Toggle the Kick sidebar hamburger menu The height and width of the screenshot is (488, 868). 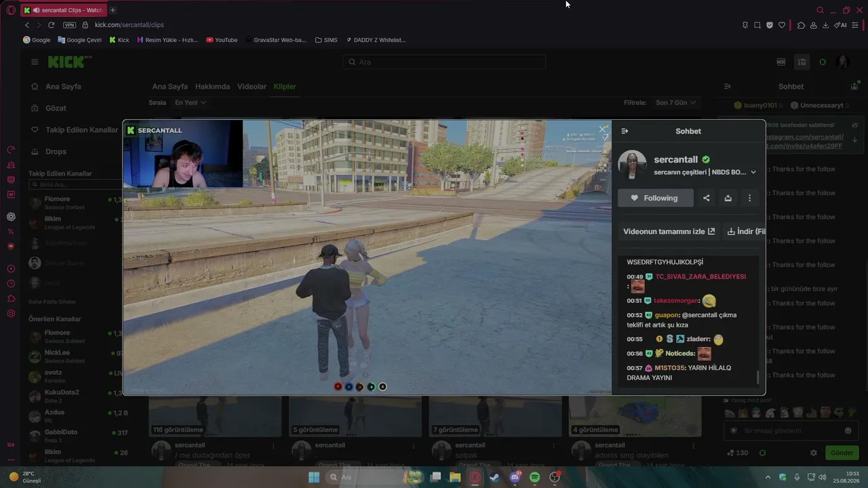[35, 62]
